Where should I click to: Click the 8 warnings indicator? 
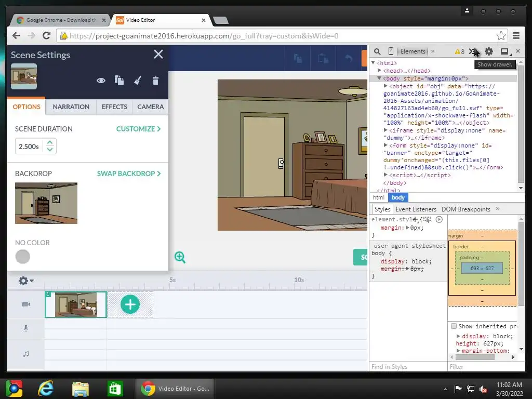pos(459,51)
